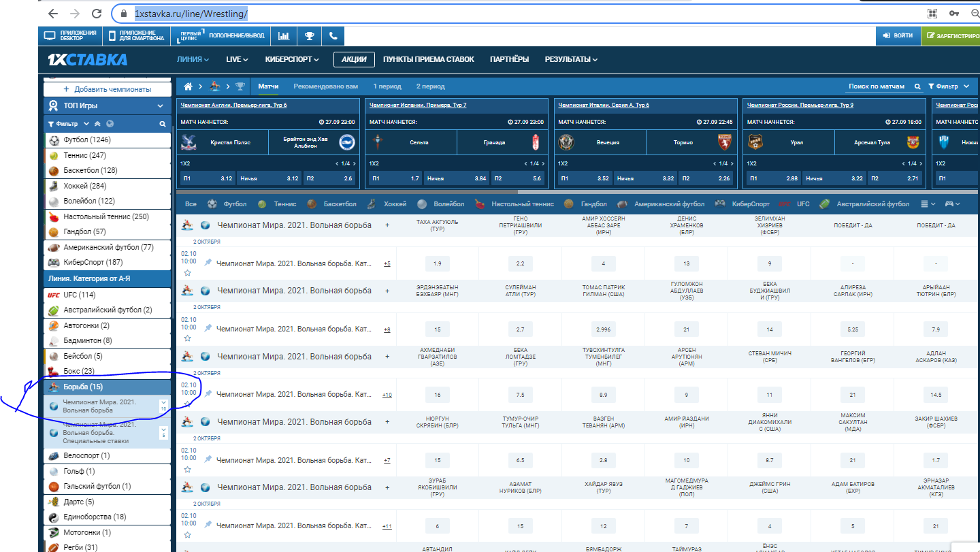Click the globe icon in sidebar filter bar
Viewport: 980px width, 552px height.
coord(110,124)
